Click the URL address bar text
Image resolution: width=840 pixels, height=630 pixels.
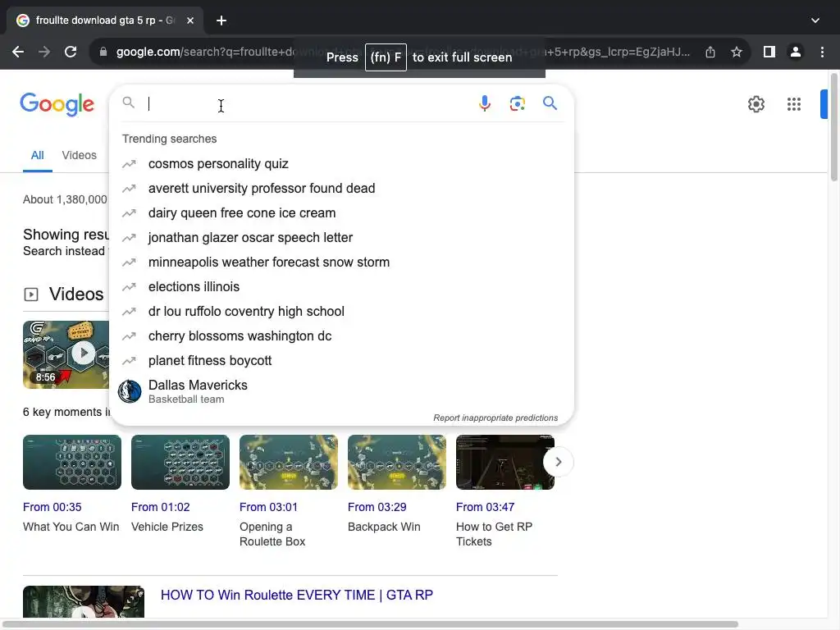tap(403, 52)
